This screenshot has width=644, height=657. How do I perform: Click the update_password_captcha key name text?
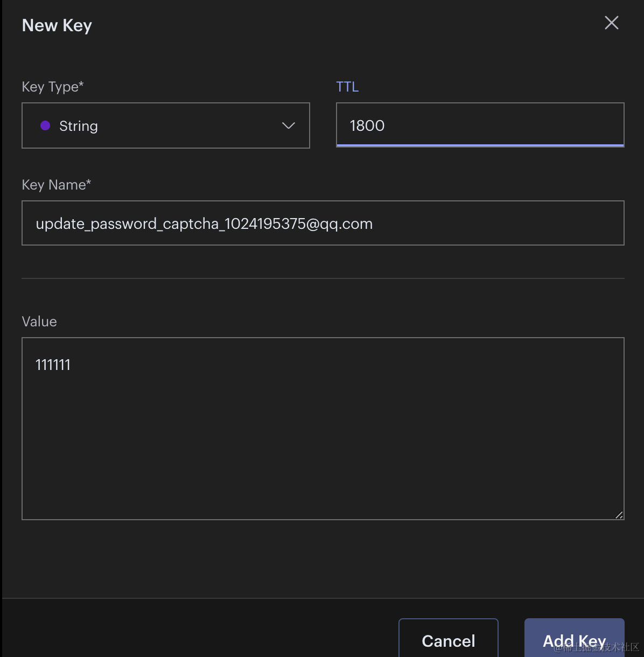point(204,223)
